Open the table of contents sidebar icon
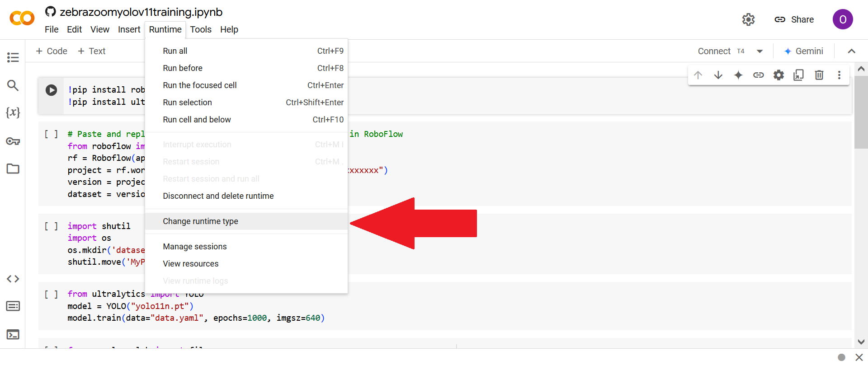The image size is (868, 365). (13, 57)
